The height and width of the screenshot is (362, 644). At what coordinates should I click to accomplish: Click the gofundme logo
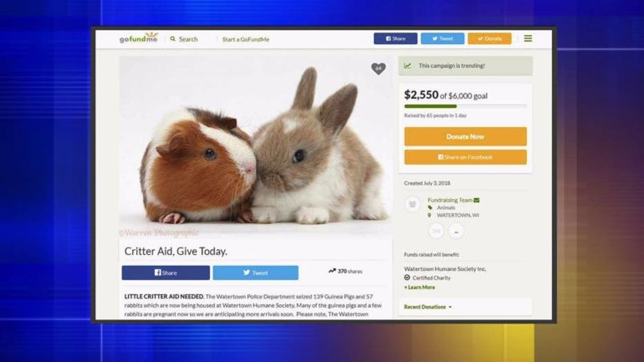138,38
